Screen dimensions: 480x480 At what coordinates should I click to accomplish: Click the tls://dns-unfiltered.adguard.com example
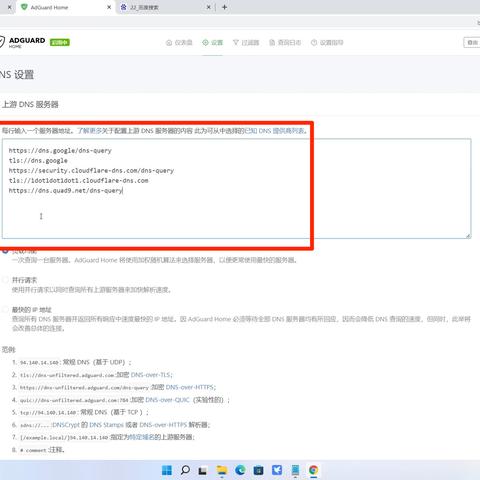pyautogui.click(x=67, y=375)
